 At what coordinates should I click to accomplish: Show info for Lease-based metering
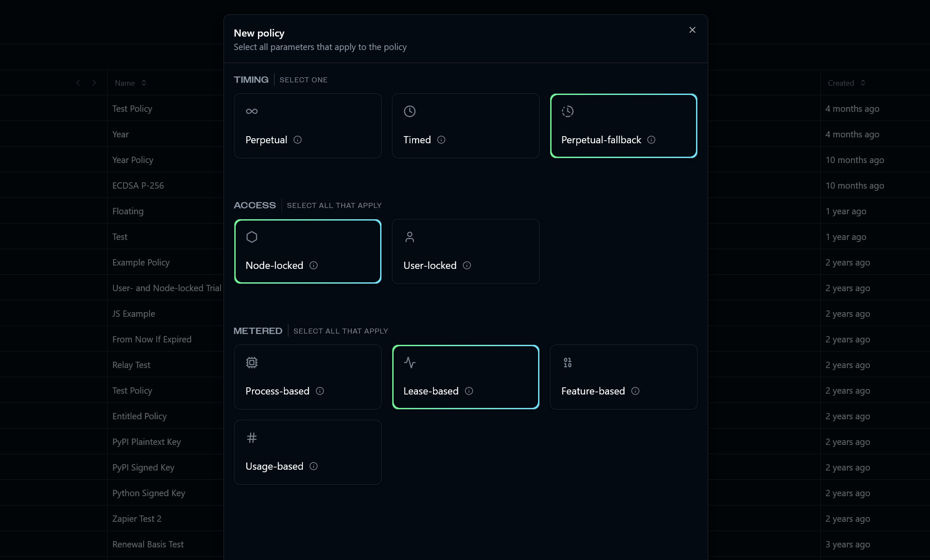469,391
